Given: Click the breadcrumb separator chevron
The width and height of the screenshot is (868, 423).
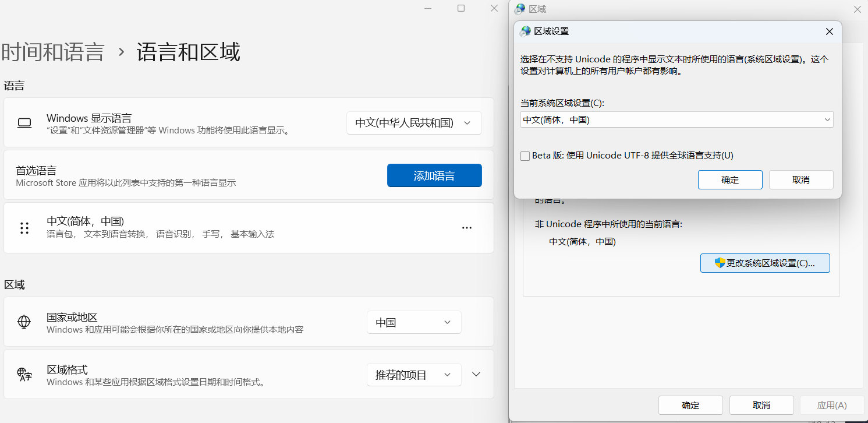Looking at the screenshot, I should coord(121,52).
